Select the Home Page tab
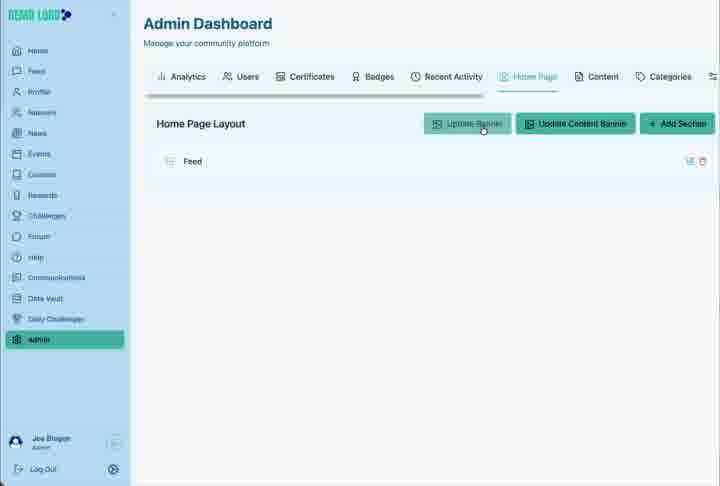Screen dimensions: 720x486 (x=528, y=77)
